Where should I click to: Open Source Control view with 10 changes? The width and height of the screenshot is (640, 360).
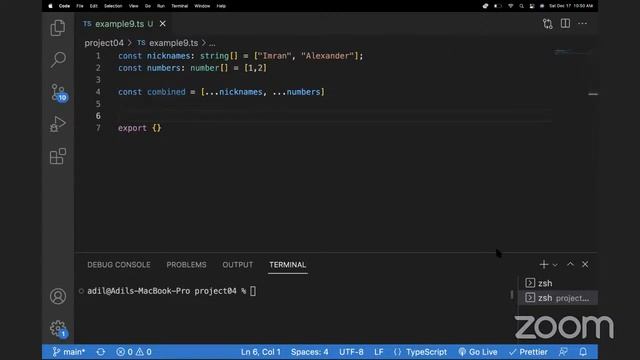coord(58,92)
